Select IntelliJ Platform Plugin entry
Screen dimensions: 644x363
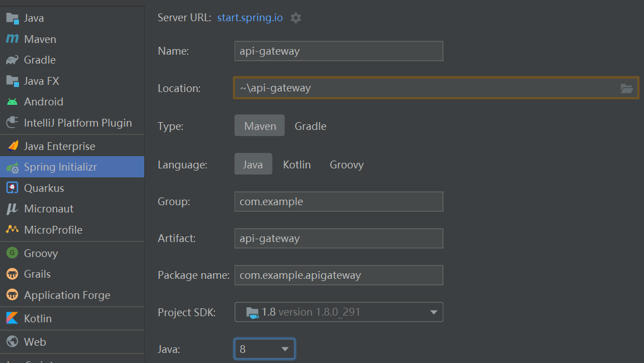[72, 123]
